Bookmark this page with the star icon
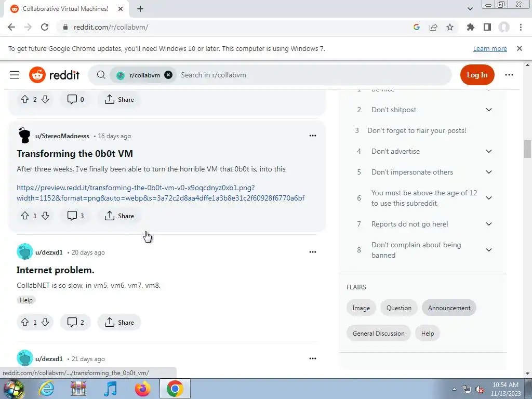Image resolution: width=532 pixels, height=399 pixels. pos(450,27)
